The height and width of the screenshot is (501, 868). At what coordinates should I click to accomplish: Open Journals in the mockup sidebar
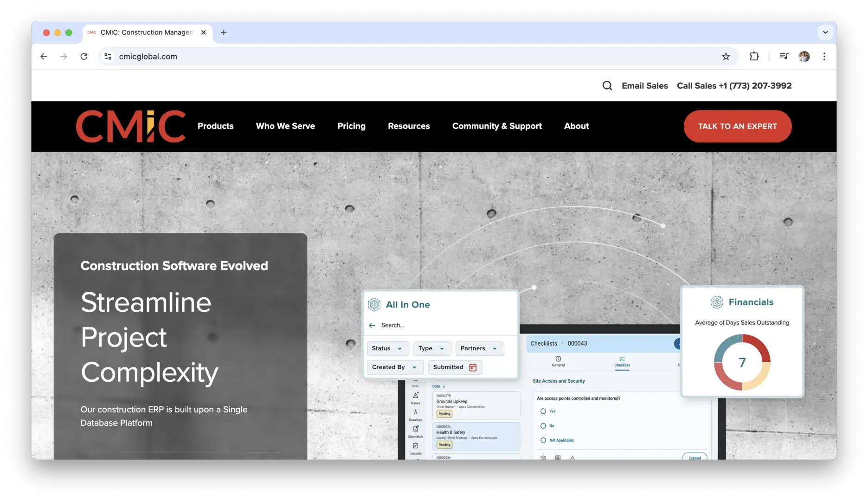(x=416, y=448)
